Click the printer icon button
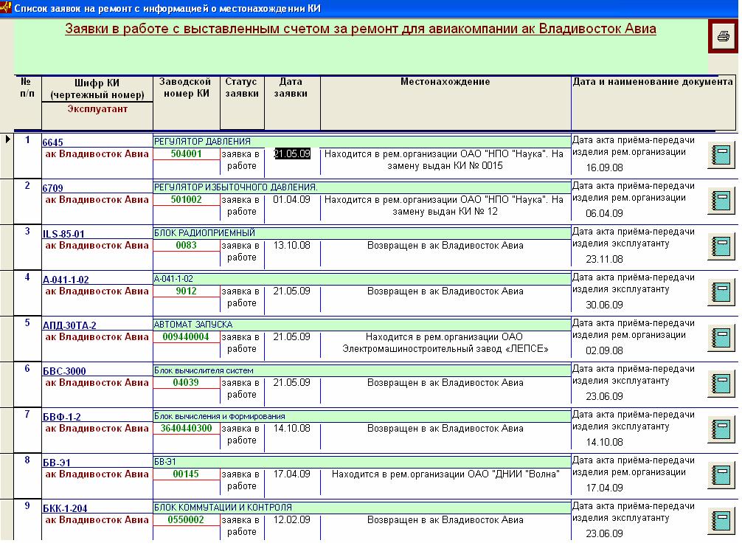This screenshot has height=560, width=742. (723, 36)
